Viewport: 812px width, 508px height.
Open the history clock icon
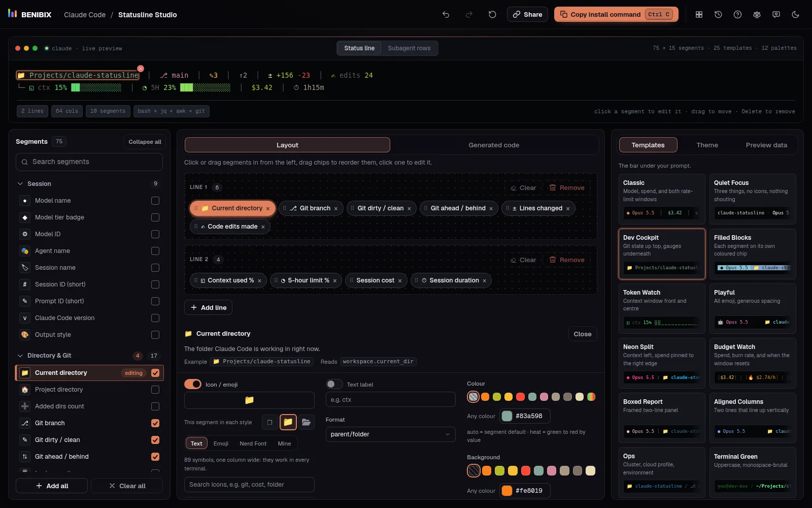pyautogui.click(x=718, y=15)
